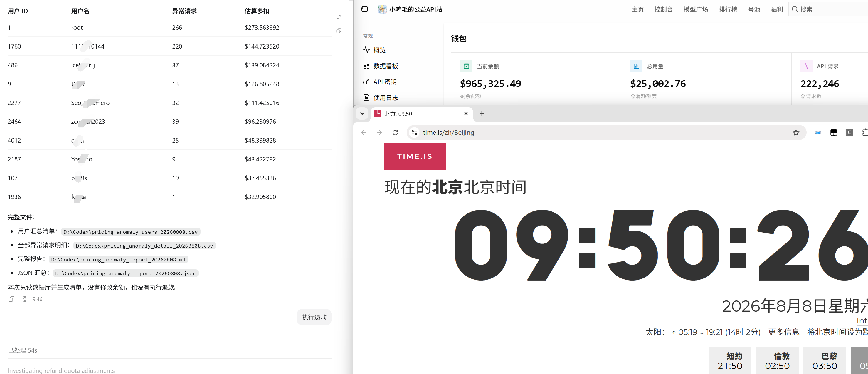Image resolution: width=868 pixels, height=374 pixels.
Task: Click the user ID 1760 cell
Action: tap(14, 46)
